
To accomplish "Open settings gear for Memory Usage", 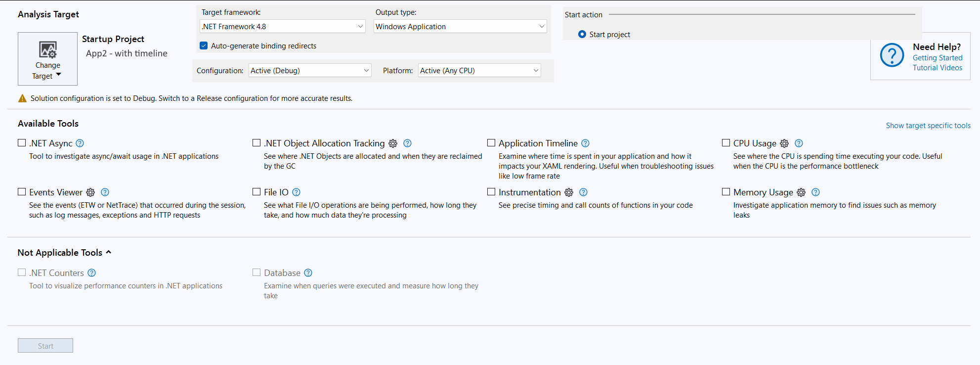I will [801, 192].
